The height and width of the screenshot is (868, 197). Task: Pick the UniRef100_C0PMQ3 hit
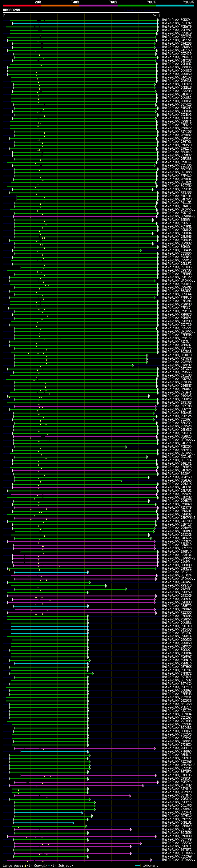[177, 565]
